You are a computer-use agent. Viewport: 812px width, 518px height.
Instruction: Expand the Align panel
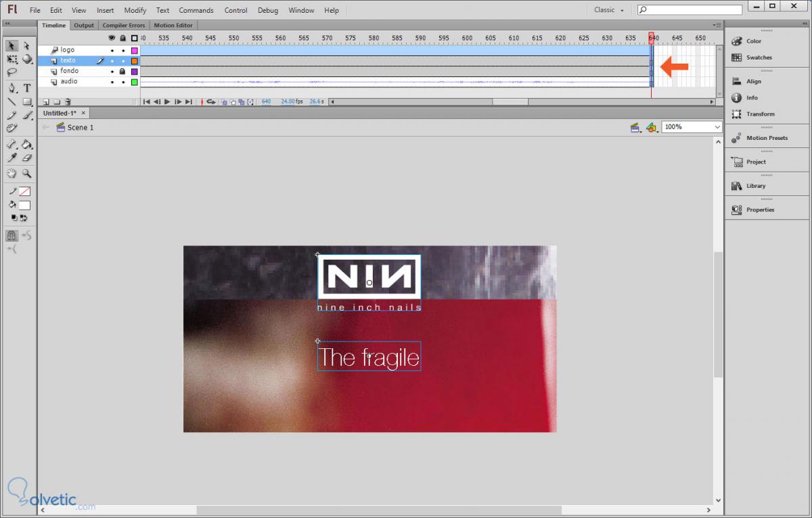click(x=746, y=81)
